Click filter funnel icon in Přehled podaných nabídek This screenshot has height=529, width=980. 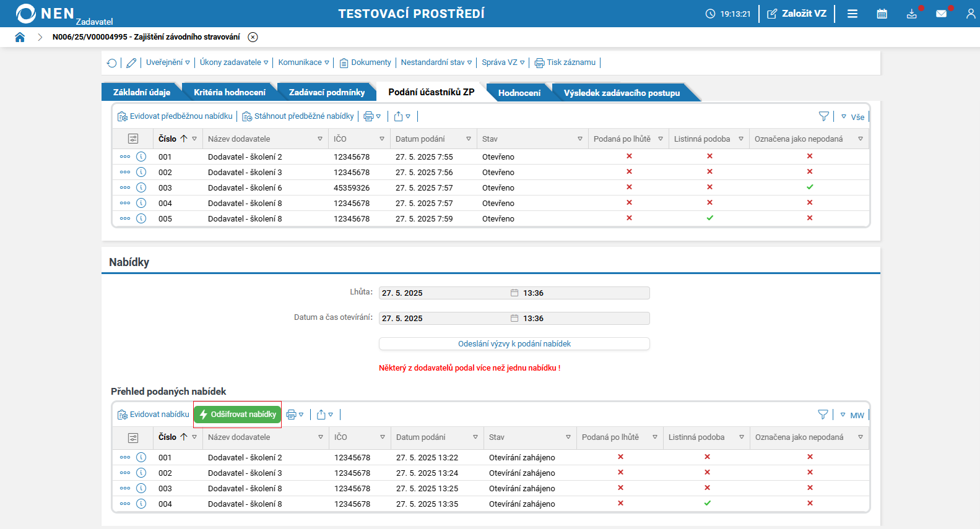pos(823,415)
